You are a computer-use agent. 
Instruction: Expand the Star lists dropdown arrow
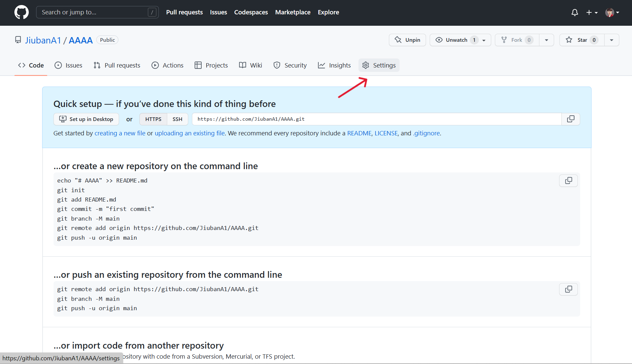tap(612, 40)
